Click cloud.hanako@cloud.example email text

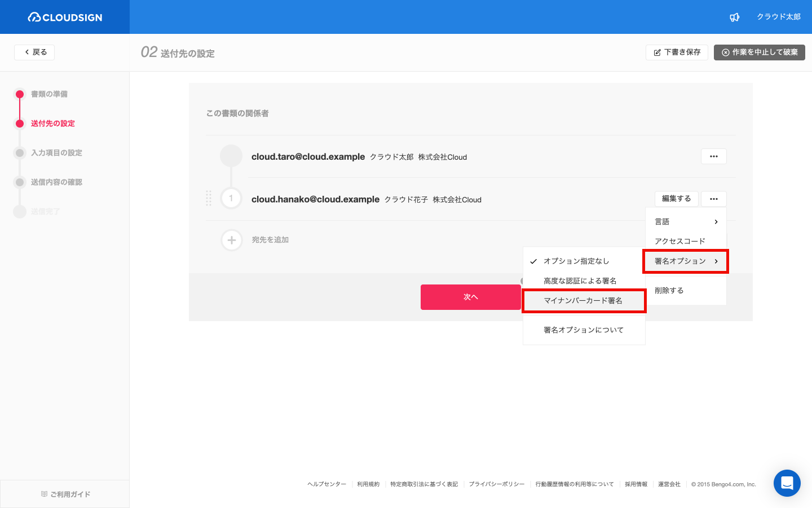click(x=315, y=199)
